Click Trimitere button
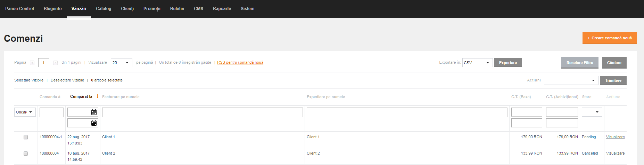 click(x=613, y=80)
